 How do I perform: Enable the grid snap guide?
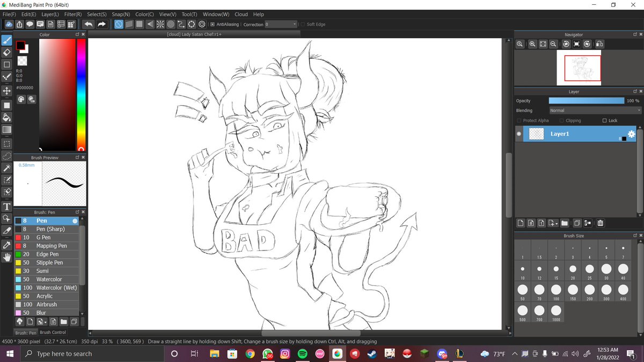point(140,24)
